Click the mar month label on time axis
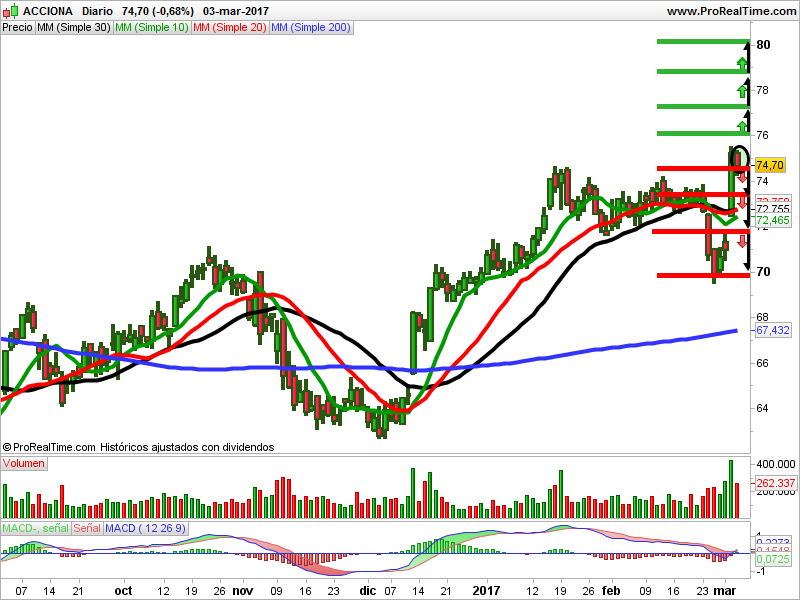Image resolution: width=800 pixels, height=600 pixels. coord(724,590)
